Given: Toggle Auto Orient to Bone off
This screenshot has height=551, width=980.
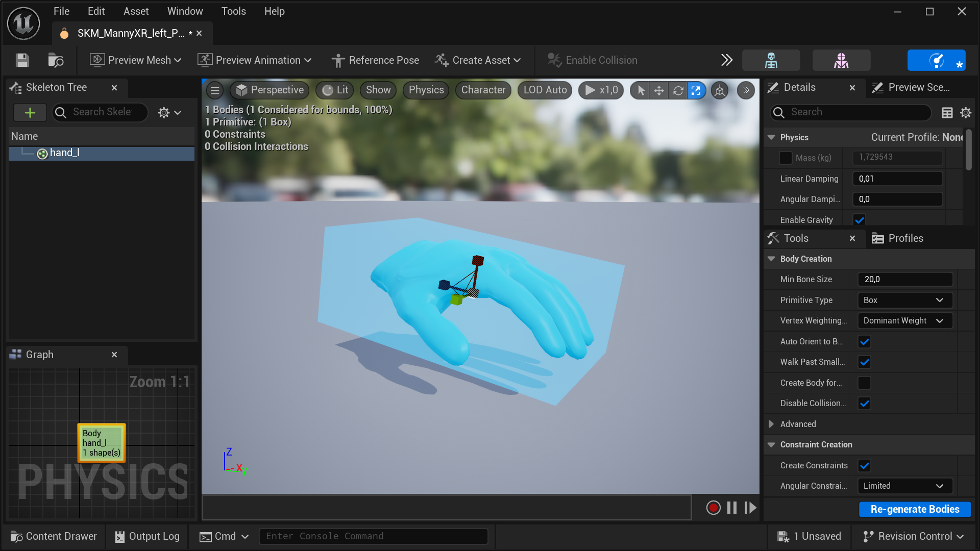Looking at the screenshot, I should 864,341.
